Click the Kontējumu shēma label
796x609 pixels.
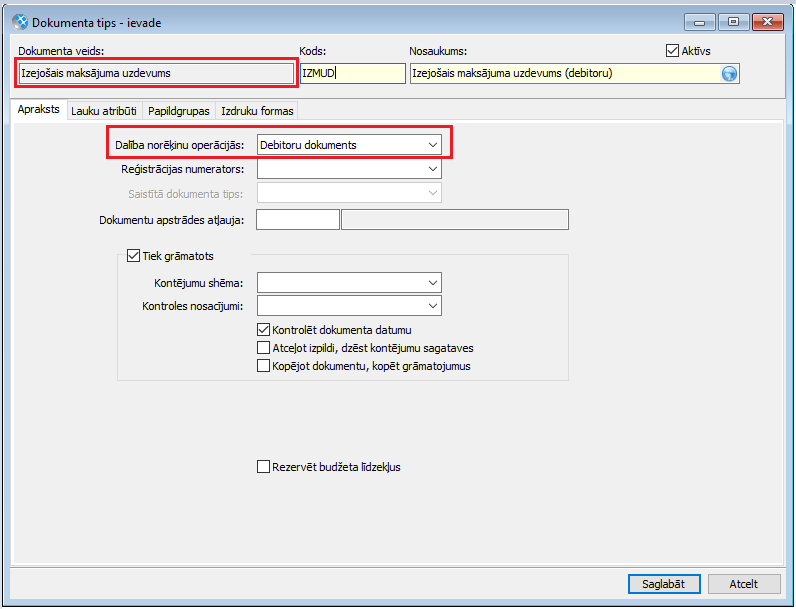point(199,283)
